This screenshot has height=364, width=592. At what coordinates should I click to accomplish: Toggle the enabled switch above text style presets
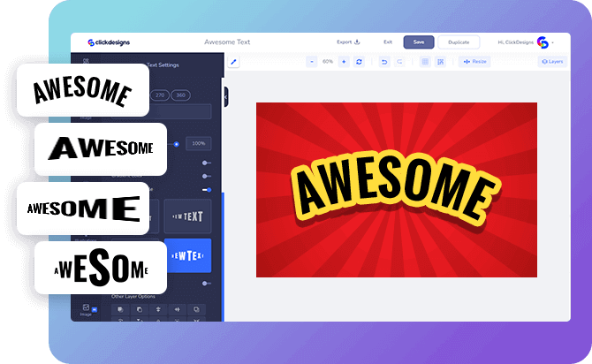pyautogui.click(x=208, y=189)
